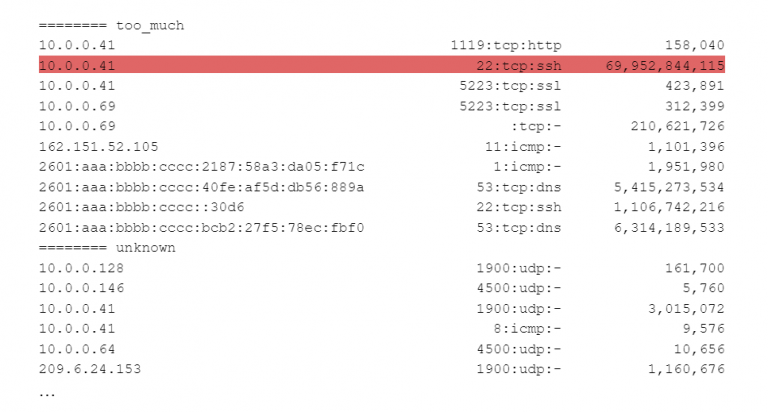Click the 8:icmp:- protocol entry

pyautogui.click(x=527, y=329)
